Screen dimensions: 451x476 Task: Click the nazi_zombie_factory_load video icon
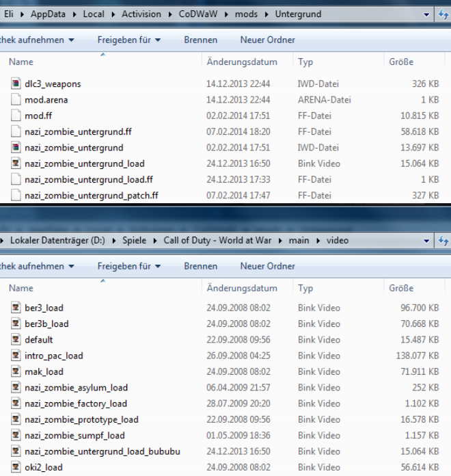click(x=16, y=403)
